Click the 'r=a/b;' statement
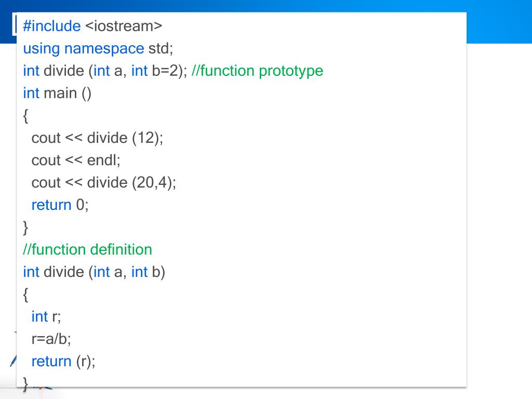532x399 pixels. click(x=51, y=339)
